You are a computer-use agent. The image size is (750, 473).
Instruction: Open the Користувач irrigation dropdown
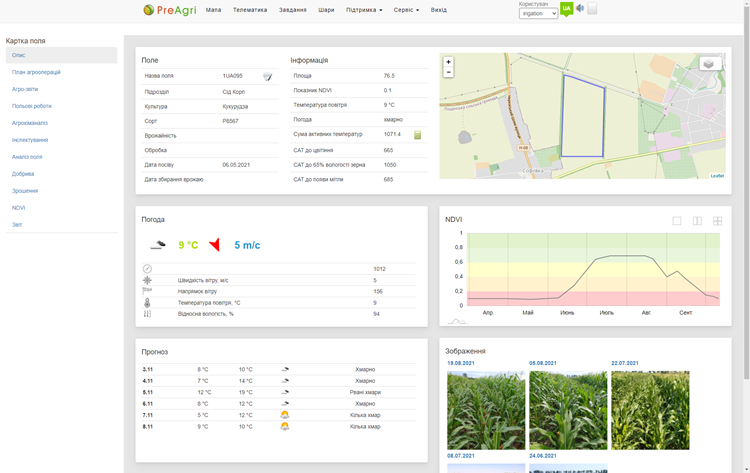[538, 14]
